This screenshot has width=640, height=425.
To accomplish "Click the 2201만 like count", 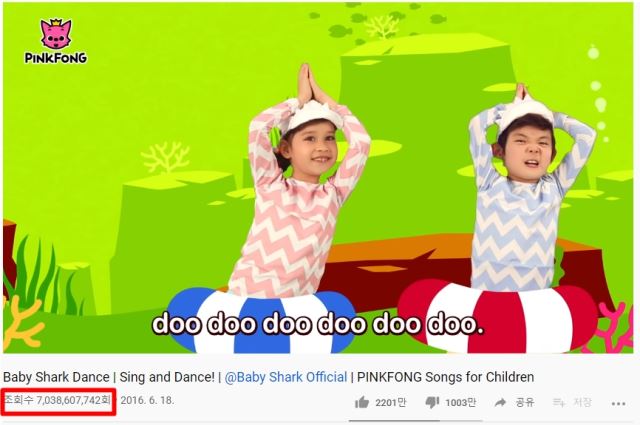I will pos(391,403).
